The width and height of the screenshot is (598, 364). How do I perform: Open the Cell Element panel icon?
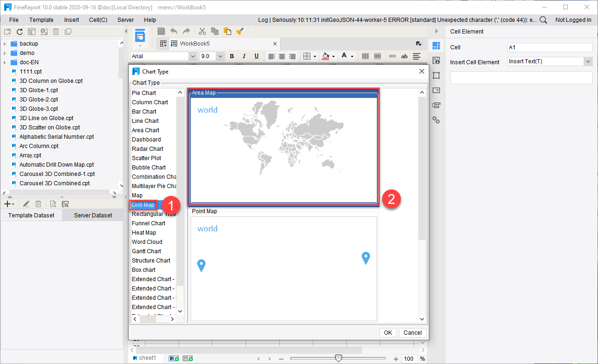point(437,45)
